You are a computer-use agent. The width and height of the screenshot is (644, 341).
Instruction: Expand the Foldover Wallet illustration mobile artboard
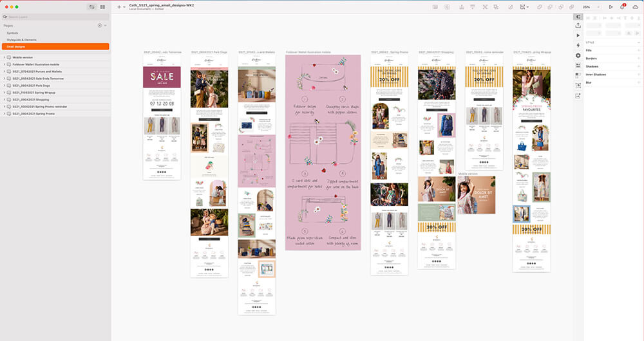(x=5, y=64)
